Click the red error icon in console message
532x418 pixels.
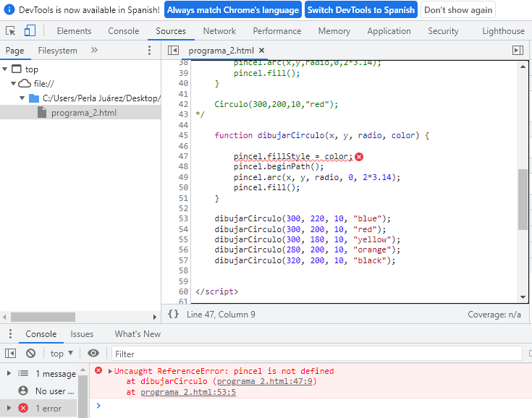pos(98,370)
